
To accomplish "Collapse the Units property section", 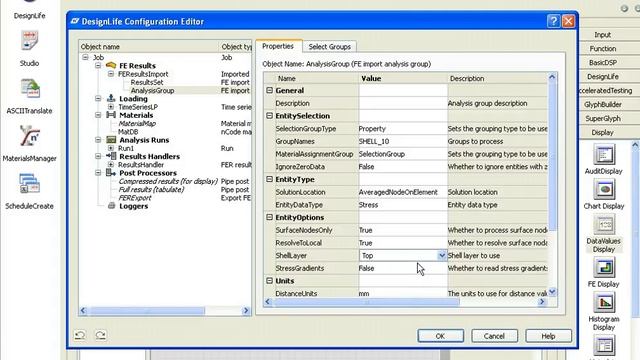I will click(x=269, y=281).
